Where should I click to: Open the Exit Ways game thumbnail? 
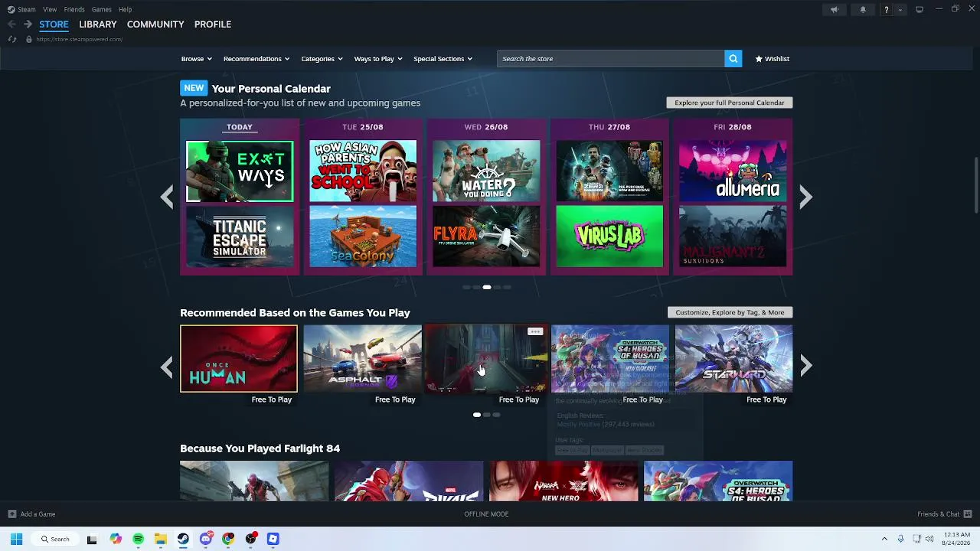pos(240,171)
